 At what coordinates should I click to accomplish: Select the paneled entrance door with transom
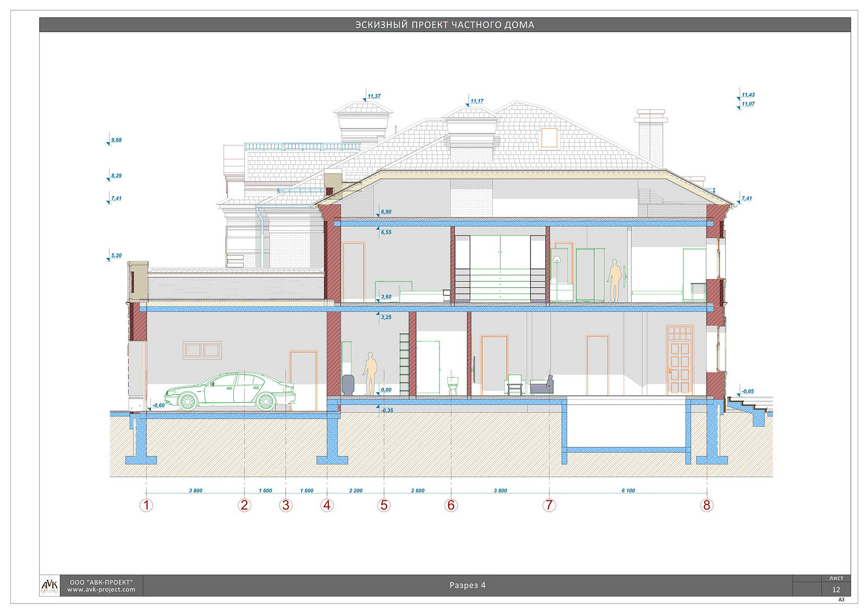coord(680,359)
